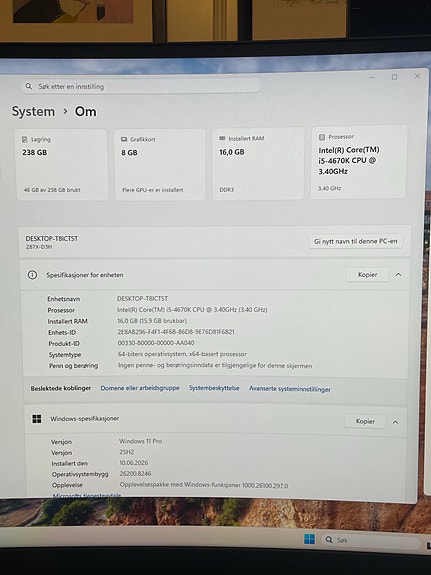
Task: Click Gi nytt navn til denne PC-en
Action: click(x=355, y=241)
